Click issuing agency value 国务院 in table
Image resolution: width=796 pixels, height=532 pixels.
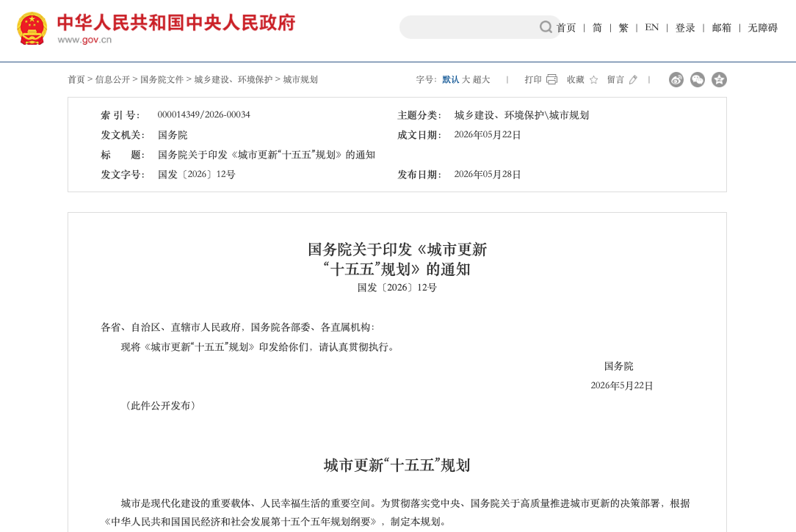click(x=173, y=135)
